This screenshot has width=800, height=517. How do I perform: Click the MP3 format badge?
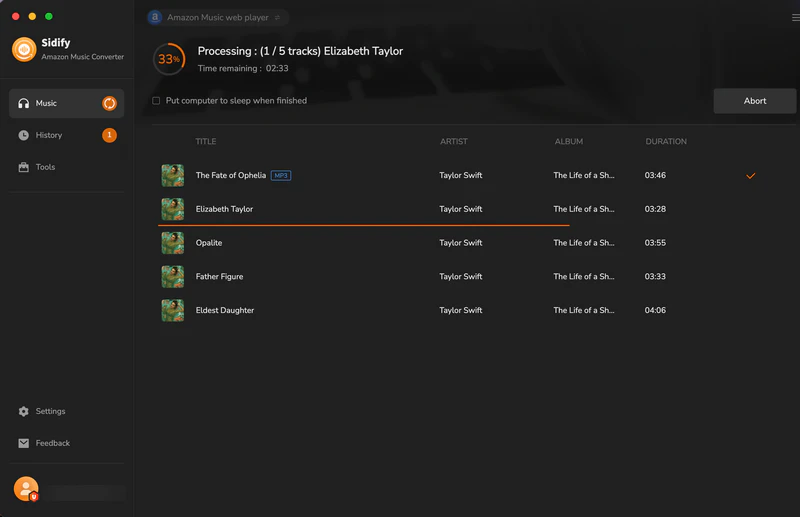281,176
